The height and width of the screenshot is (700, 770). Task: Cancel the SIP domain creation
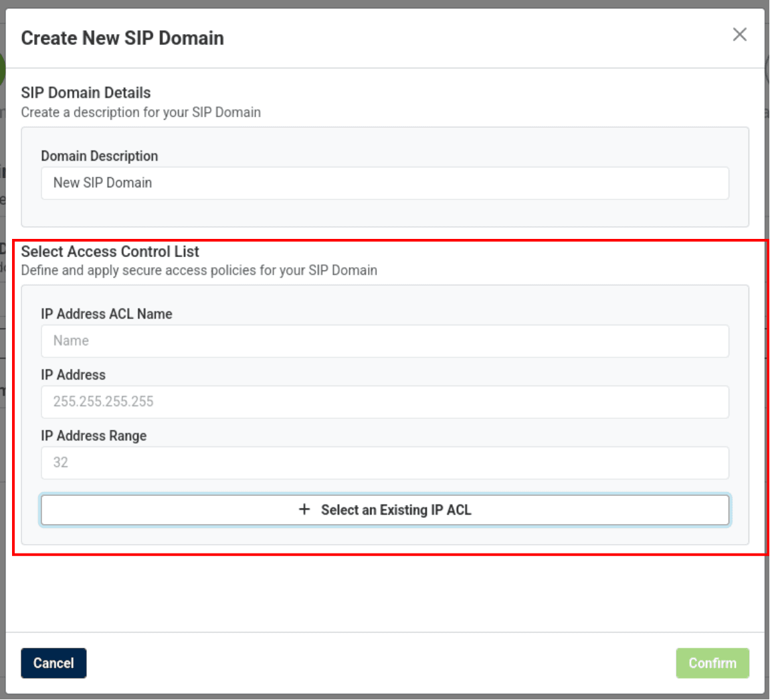[x=54, y=663]
